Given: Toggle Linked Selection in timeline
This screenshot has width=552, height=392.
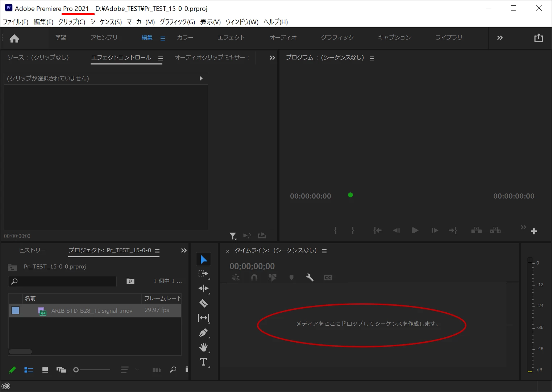Looking at the screenshot, I should coord(273,278).
